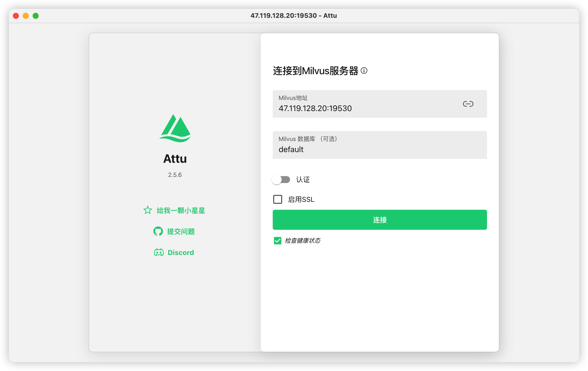Click the green fullscreen window button
This screenshot has width=588, height=371.
(36, 16)
